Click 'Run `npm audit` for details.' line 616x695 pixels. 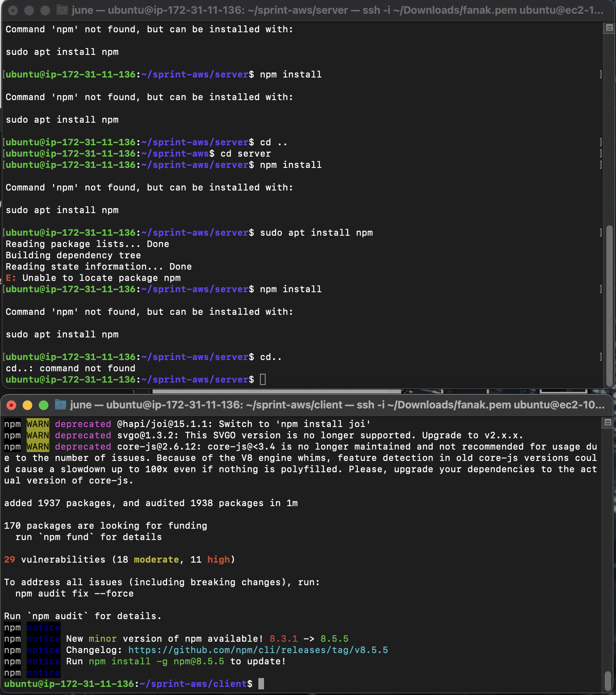click(83, 616)
